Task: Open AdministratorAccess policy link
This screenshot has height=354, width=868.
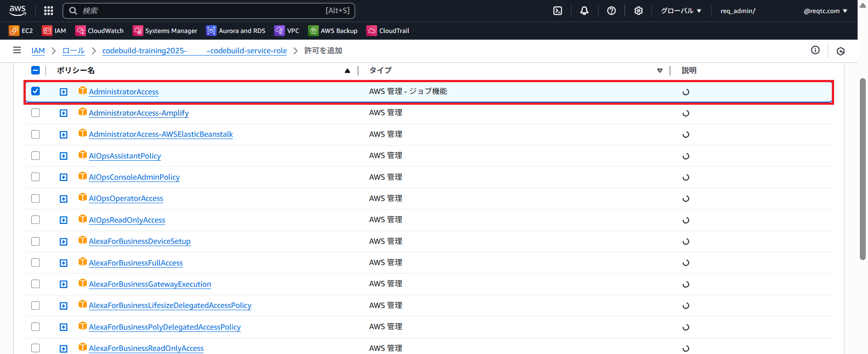Action: [x=124, y=92]
